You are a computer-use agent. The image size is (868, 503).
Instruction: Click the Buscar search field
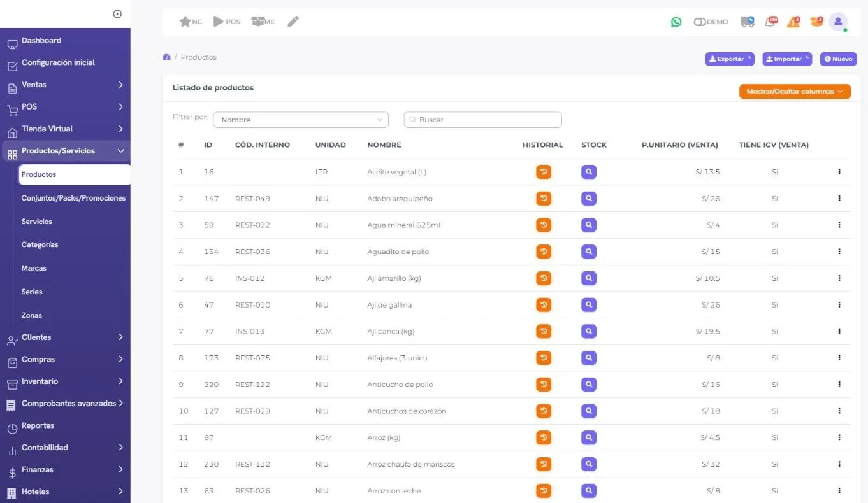click(483, 120)
